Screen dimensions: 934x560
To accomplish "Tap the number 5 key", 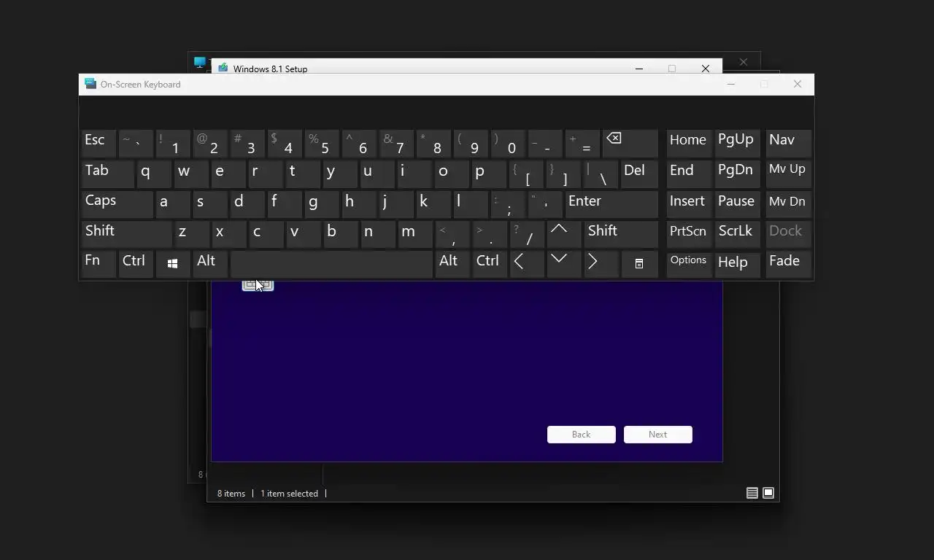I will [322, 144].
